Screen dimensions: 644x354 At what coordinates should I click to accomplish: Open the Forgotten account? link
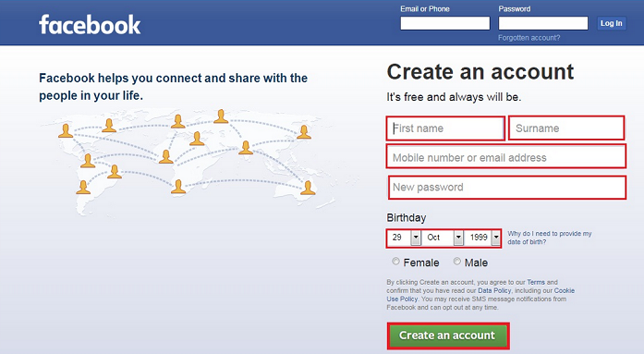529,38
